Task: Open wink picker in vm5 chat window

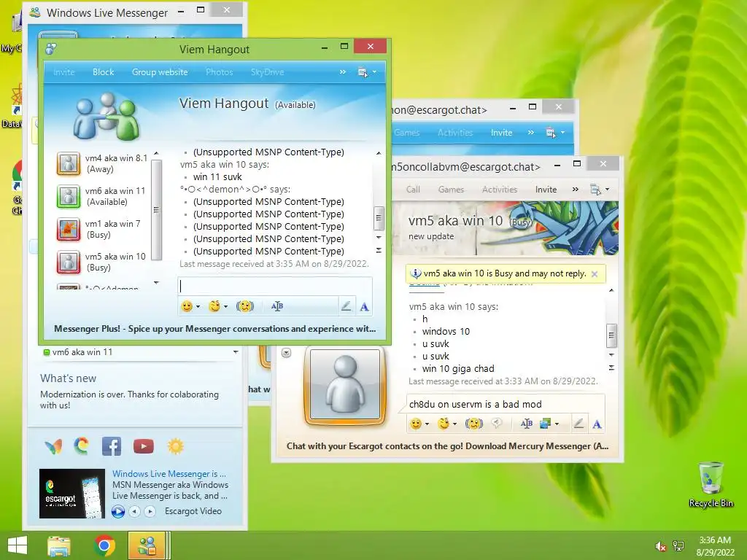Action: tap(444, 424)
